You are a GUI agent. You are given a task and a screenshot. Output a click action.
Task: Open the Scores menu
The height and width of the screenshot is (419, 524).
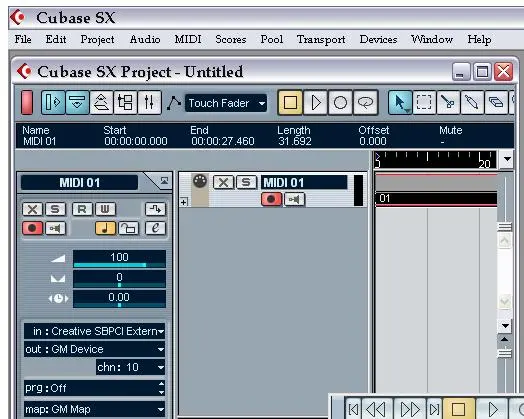click(x=231, y=39)
